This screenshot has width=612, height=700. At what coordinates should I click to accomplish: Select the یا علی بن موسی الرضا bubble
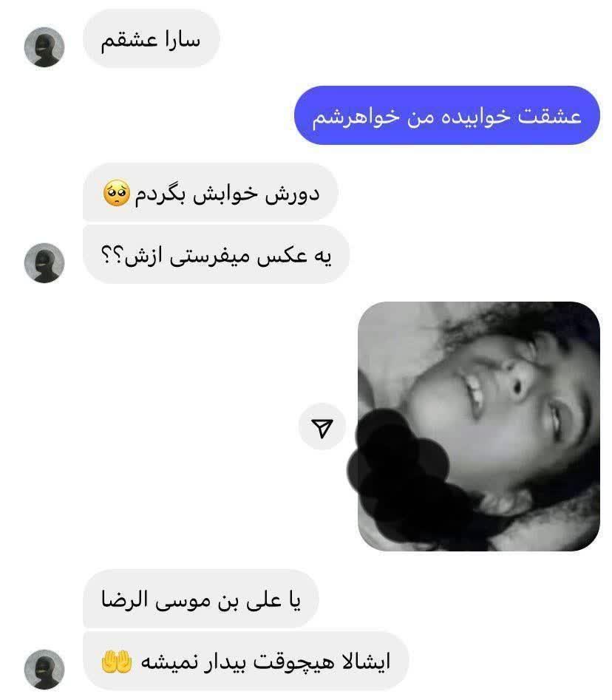[201, 599]
